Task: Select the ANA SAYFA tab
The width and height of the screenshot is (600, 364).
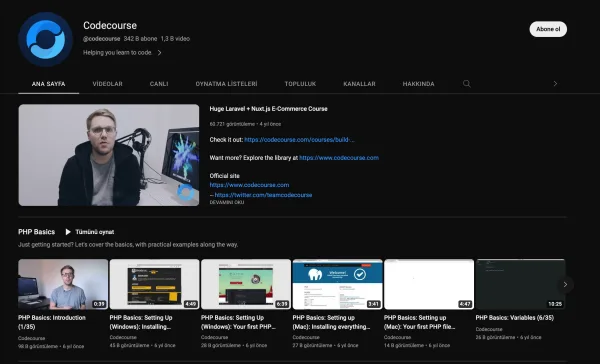Action: pyautogui.click(x=49, y=84)
